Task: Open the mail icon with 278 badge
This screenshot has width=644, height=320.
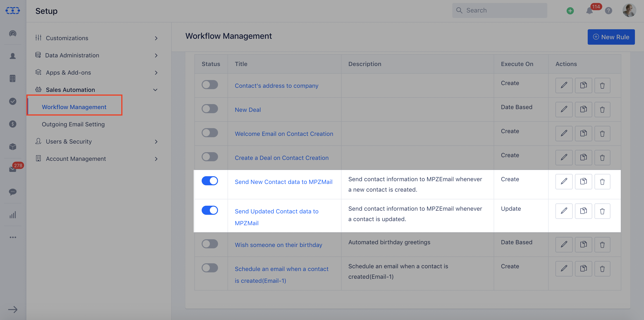Action: (13, 169)
